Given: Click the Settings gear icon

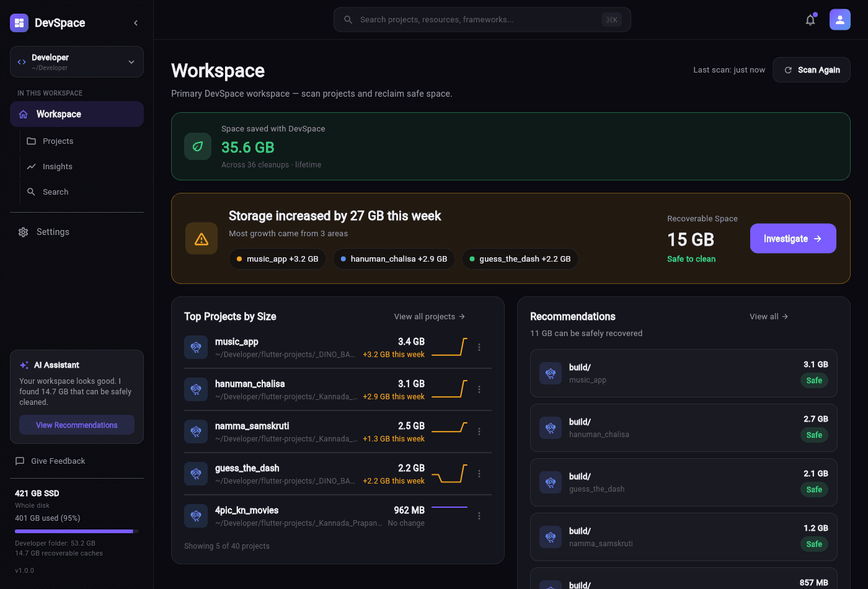Looking at the screenshot, I should (x=24, y=232).
